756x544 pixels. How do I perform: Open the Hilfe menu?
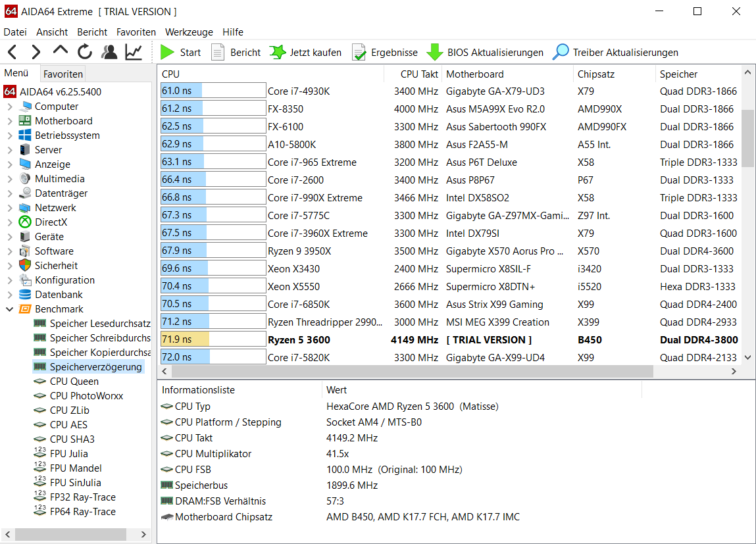(233, 32)
